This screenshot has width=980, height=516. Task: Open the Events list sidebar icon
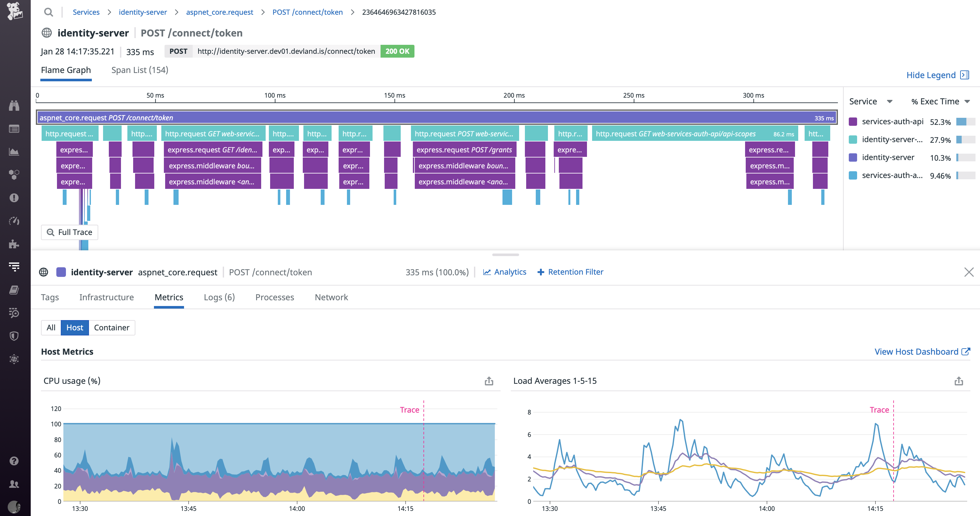coord(14,129)
